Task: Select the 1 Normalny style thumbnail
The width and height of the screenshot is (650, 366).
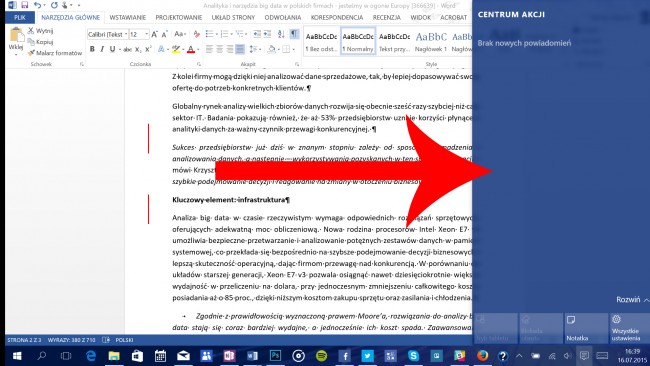Action: pyautogui.click(x=358, y=41)
